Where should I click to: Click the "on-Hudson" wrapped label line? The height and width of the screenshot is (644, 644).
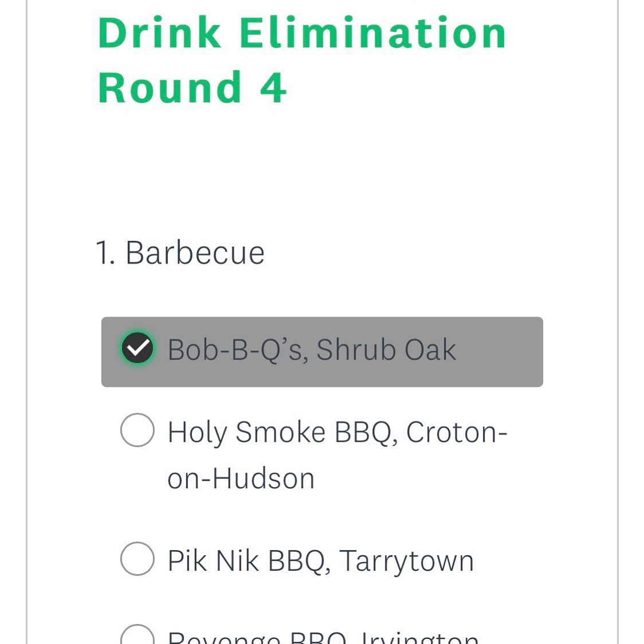pos(241,479)
